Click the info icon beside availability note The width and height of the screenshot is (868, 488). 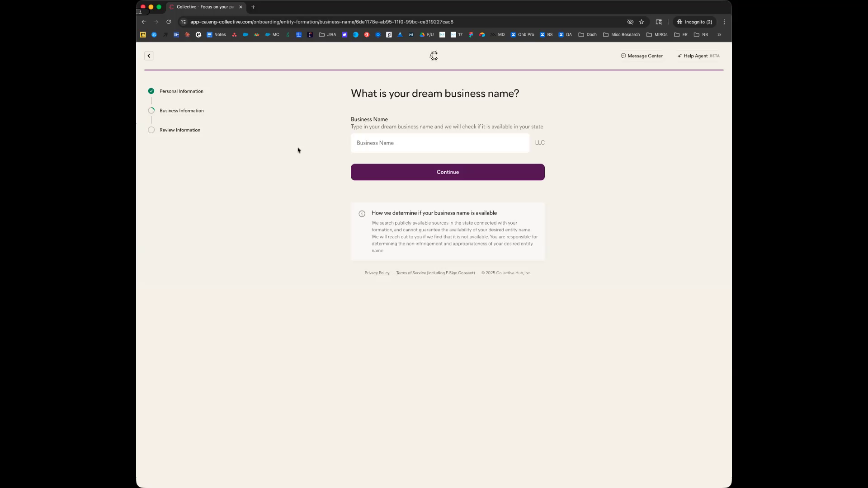(x=362, y=214)
